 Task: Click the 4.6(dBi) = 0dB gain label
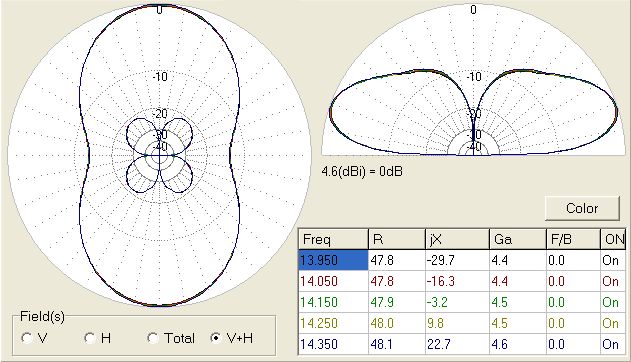click(362, 172)
